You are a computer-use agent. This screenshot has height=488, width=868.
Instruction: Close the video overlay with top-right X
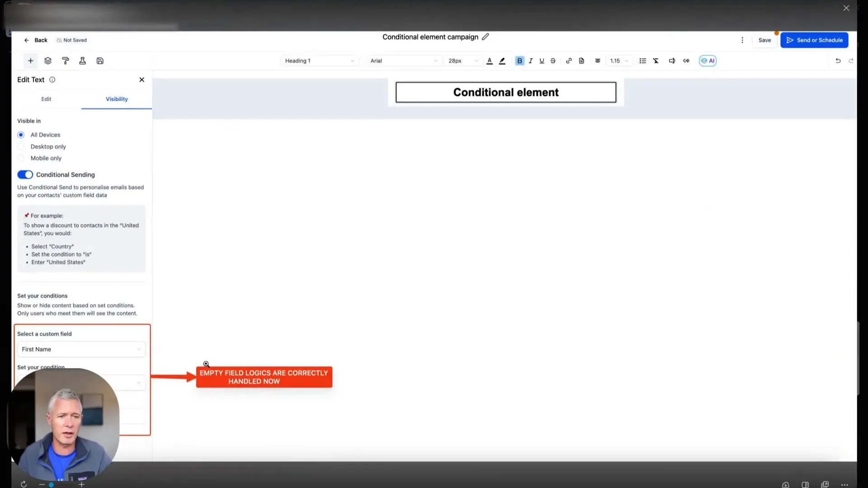(846, 8)
